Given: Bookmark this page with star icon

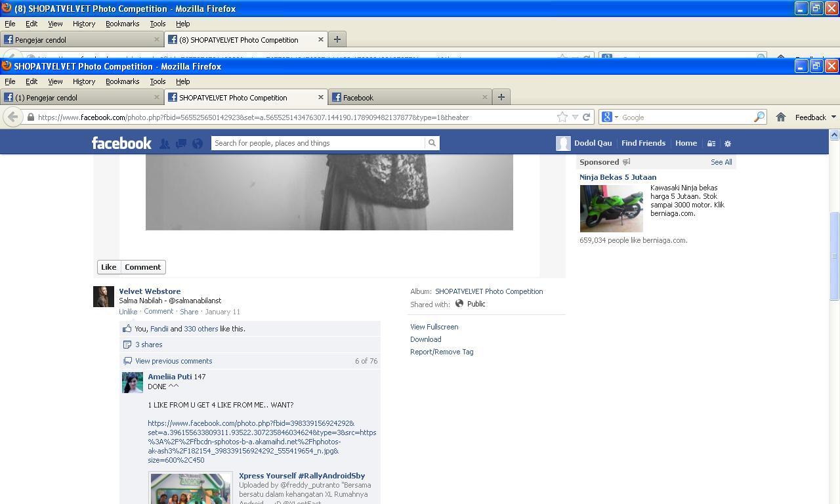Looking at the screenshot, I should 562,117.
